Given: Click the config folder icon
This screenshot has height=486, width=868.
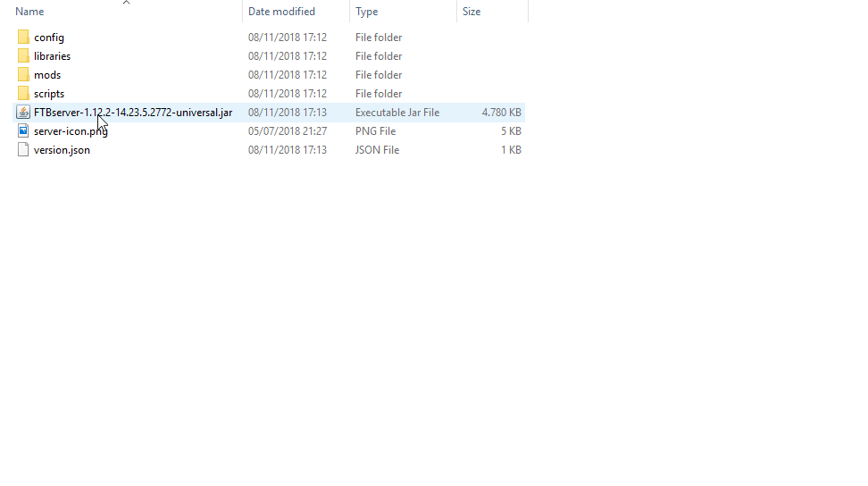Looking at the screenshot, I should tap(23, 38).
